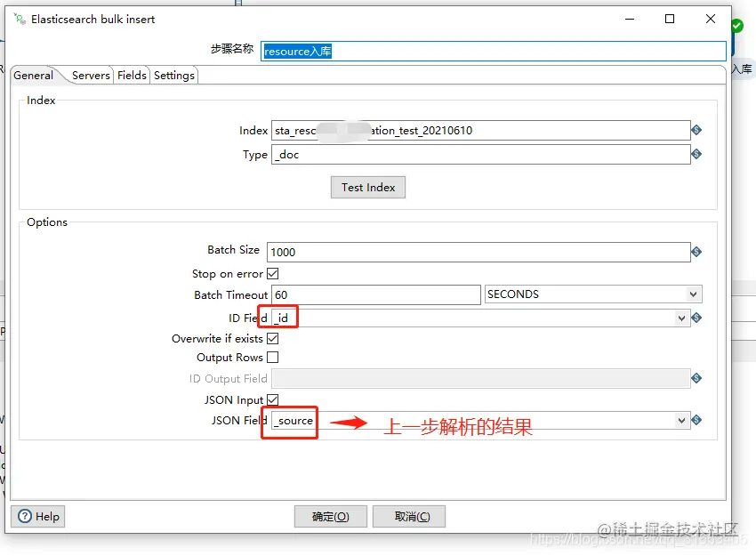Click the Type input containing _doc
Image resolution: width=756 pixels, height=556 pixels.
pos(480,154)
